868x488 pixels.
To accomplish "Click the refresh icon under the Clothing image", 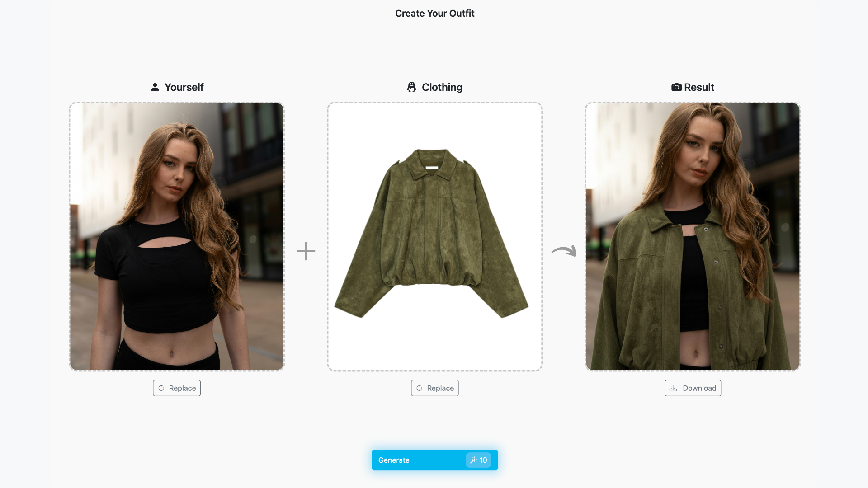I will 420,388.
